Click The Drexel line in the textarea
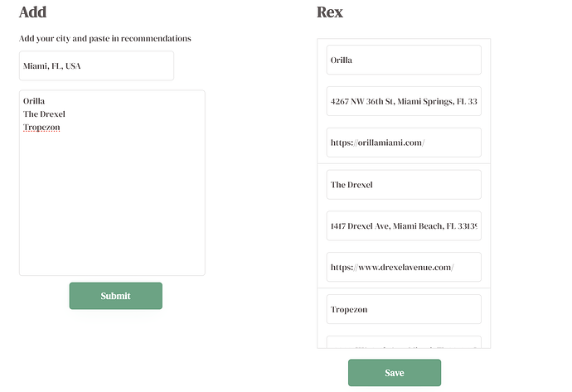The width and height of the screenshot is (572, 392). (x=45, y=114)
